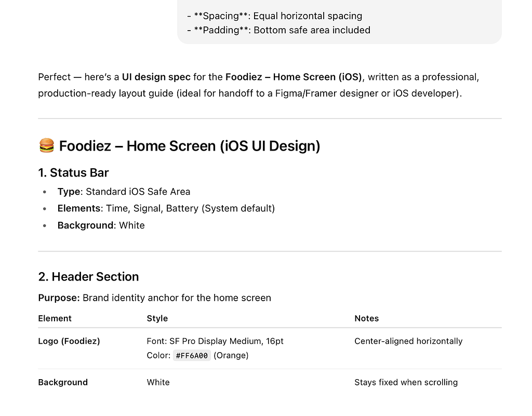
Task: Click the "Type: Standard iOS Safe Area" bullet
Action: tap(124, 192)
